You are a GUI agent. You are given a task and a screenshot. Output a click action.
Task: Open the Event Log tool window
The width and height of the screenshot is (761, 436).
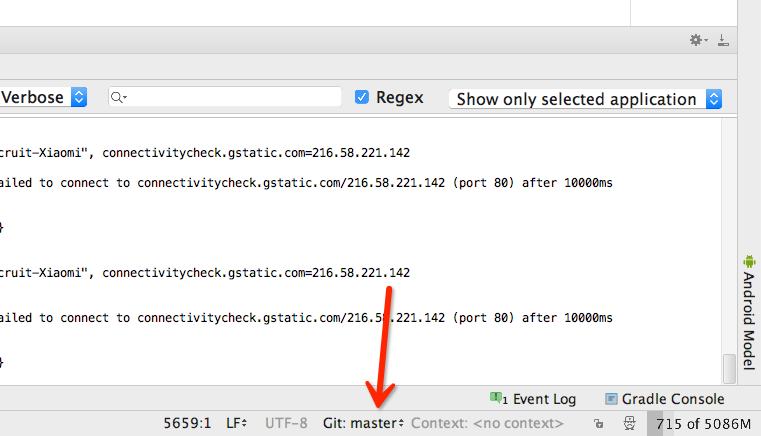(x=543, y=399)
